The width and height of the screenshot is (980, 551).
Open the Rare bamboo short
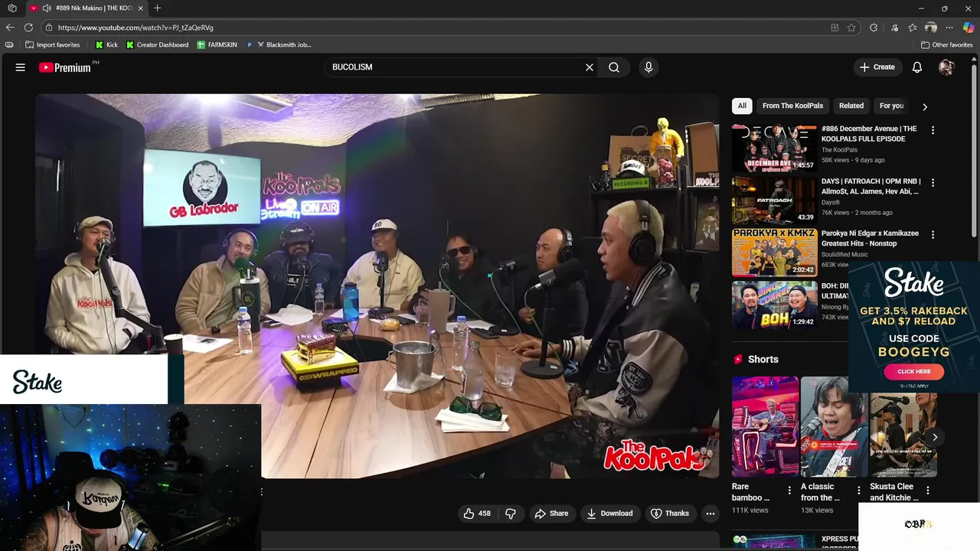click(765, 426)
